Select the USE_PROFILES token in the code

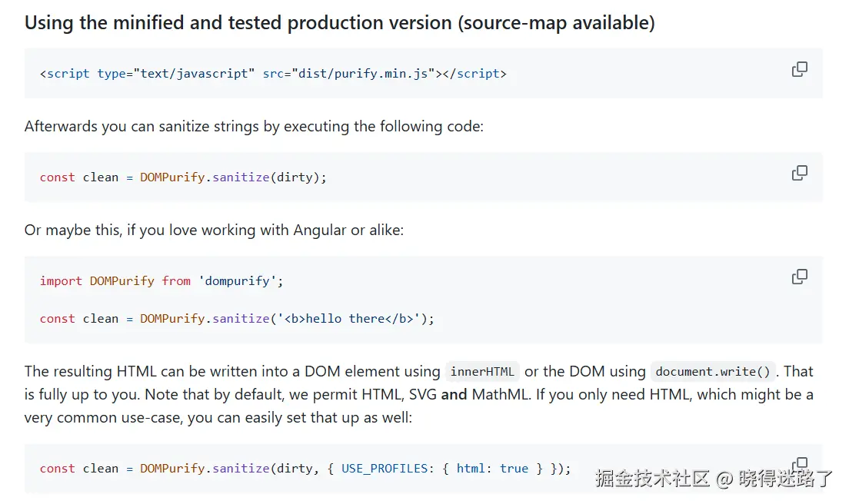coord(385,468)
